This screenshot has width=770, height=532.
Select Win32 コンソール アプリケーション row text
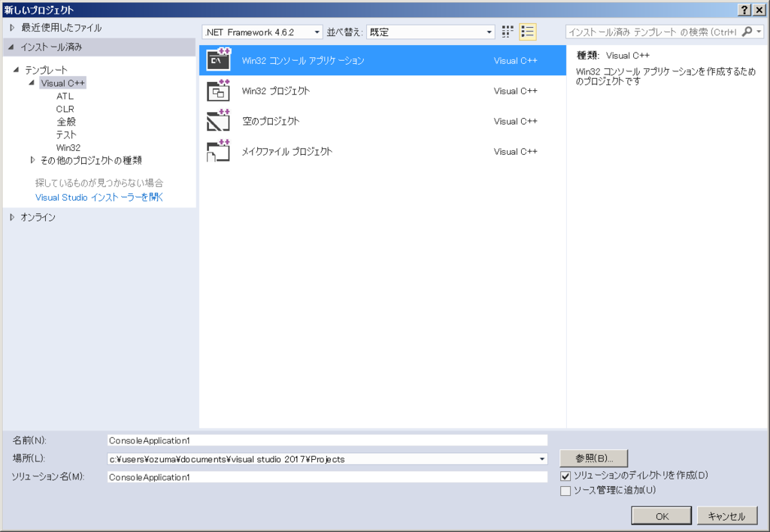pos(303,60)
